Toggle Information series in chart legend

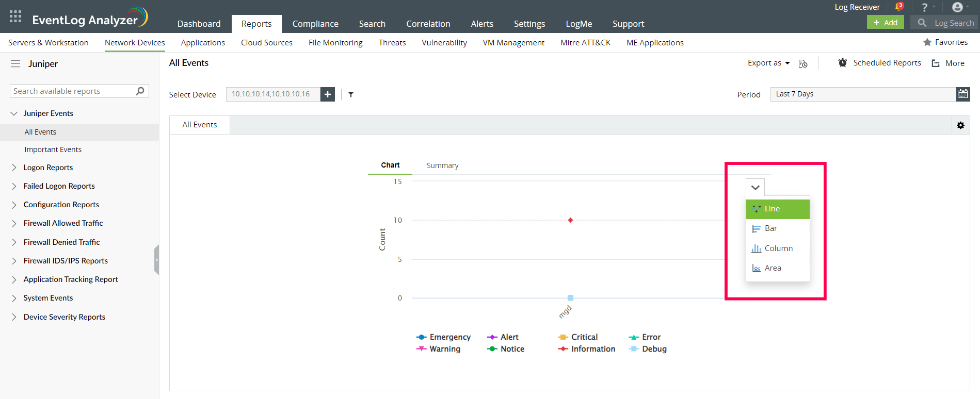586,349
